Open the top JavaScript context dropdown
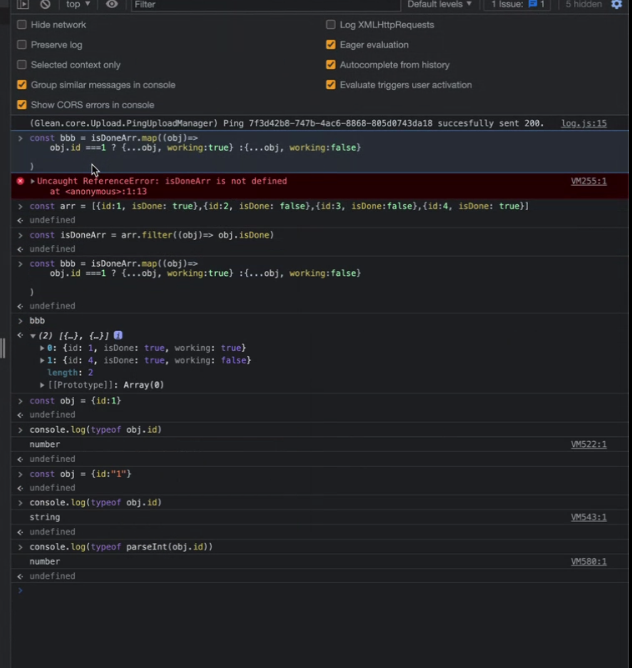The height and width of the screenshot is (668, 632). pyautogui.click(x=78, y=4)
